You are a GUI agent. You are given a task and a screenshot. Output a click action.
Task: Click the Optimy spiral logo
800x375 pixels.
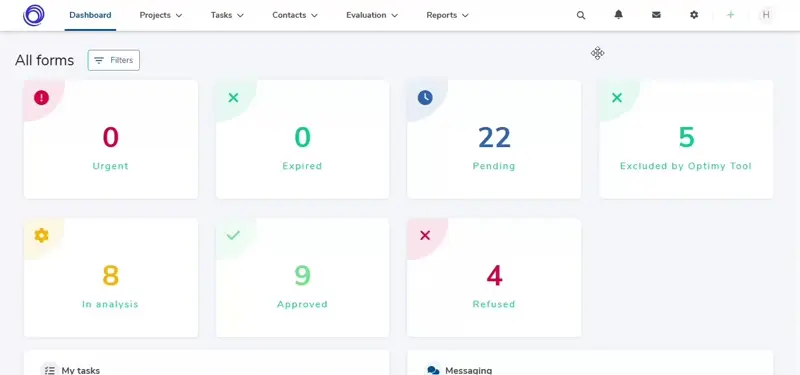[34, 15]
